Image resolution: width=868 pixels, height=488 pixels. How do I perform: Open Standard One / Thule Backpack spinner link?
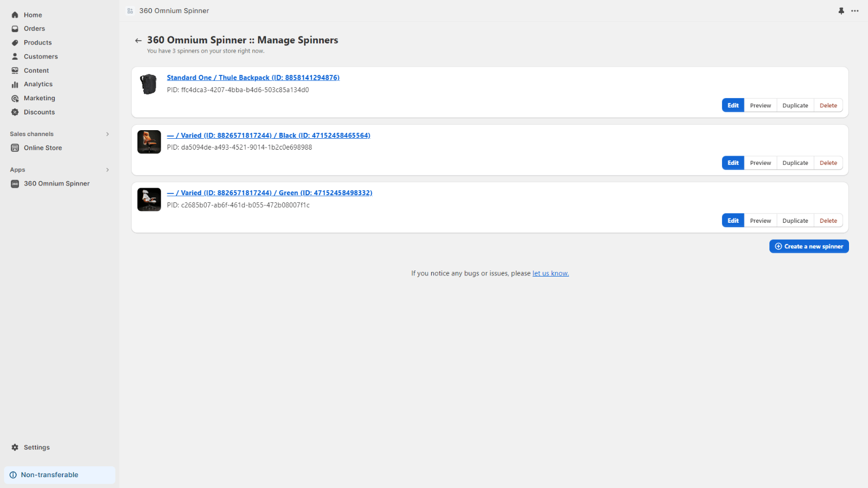253,78
